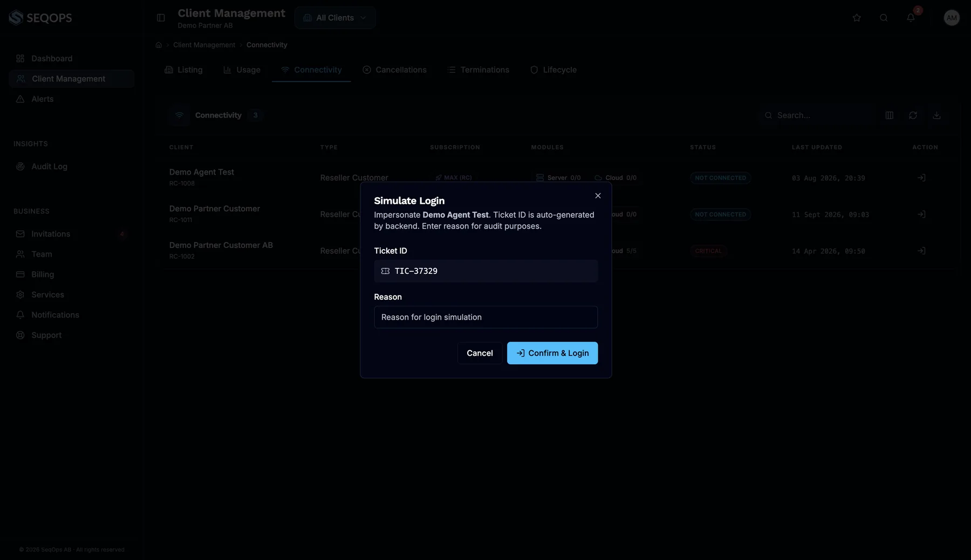Click the Ticket ID field TIC-37329
Image resolution: width=971 pixels, height=560 pixels.
(x=485, y=271)
